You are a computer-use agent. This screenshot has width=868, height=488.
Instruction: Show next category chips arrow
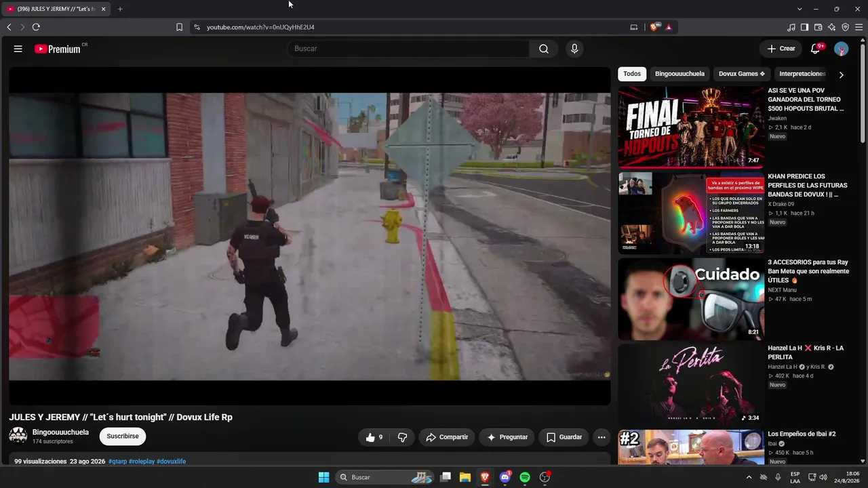click(x=842, y=75)
